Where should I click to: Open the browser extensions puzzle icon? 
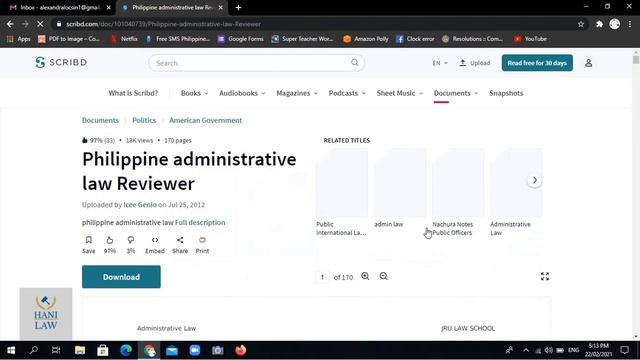click(599, 24)
